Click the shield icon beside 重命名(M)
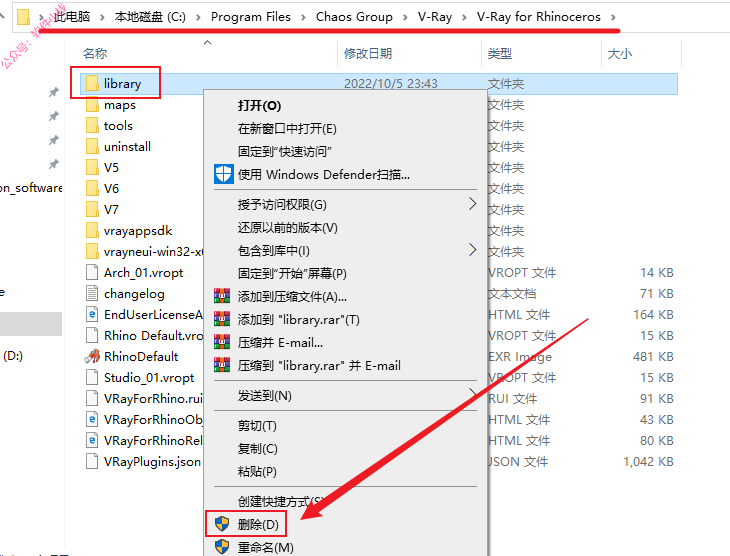 coord(222,547)
